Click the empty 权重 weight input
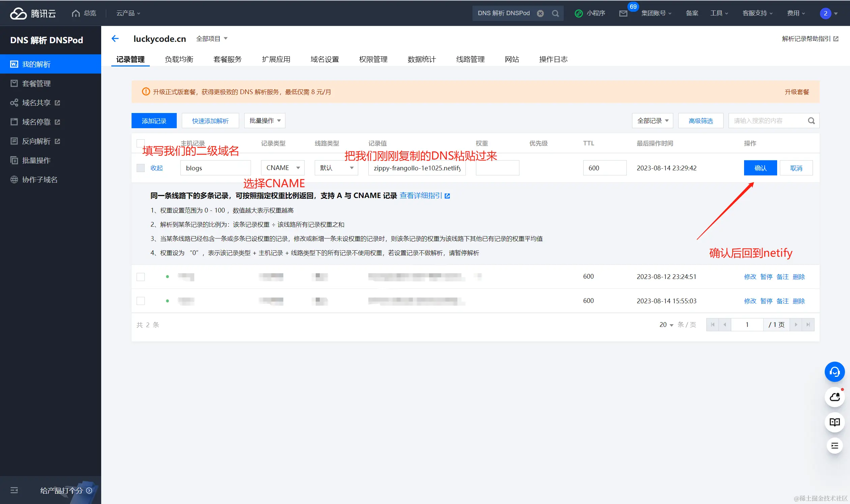This screenshot has width=850, height=504. [x=498, y=168]
